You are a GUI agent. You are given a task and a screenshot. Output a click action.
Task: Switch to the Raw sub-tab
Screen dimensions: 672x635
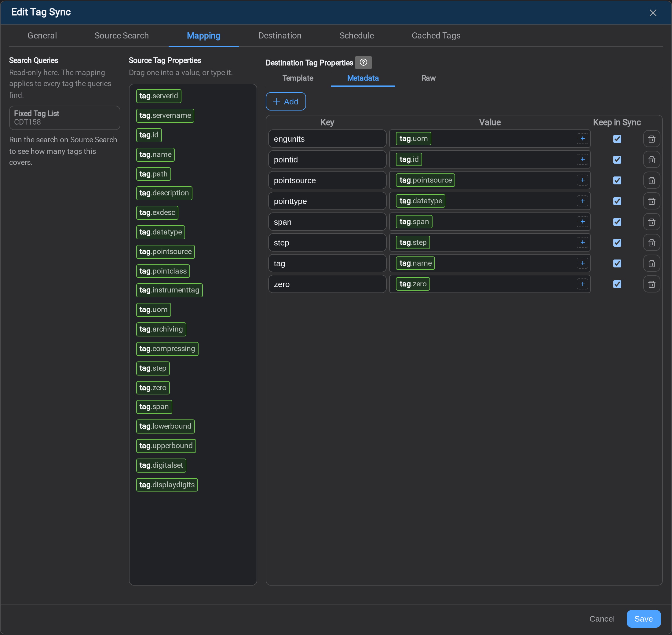[x=428, y=78]
